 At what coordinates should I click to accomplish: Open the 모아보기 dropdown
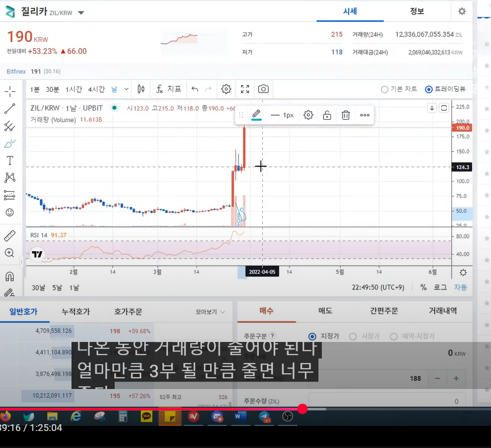click(x=210, y=312)
